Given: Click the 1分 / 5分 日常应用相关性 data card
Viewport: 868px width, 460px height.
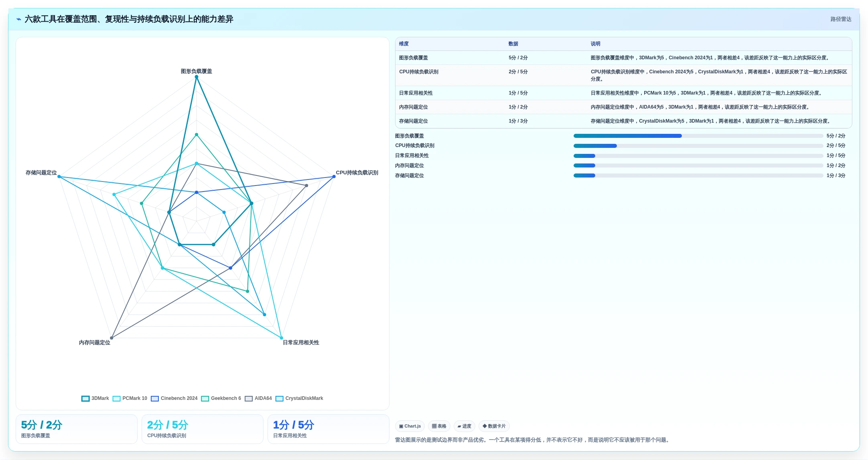Looking at the screenshot, I should click(x=329, y=429).
